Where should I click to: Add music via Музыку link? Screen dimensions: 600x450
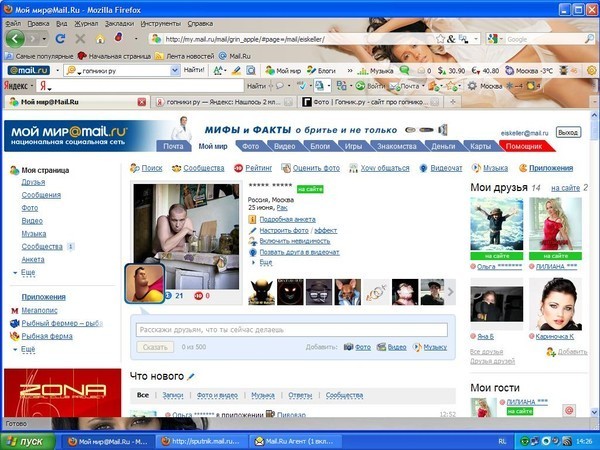(430, 347)
